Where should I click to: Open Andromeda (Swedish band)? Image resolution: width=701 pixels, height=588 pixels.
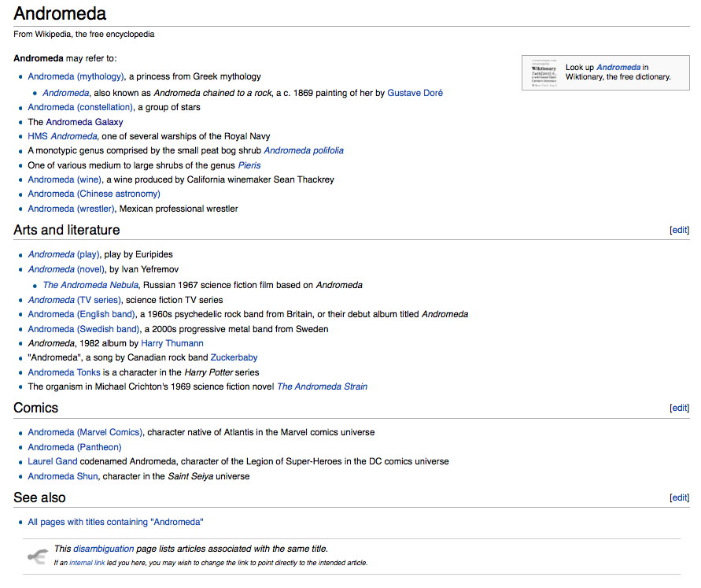tap(83, 329)
